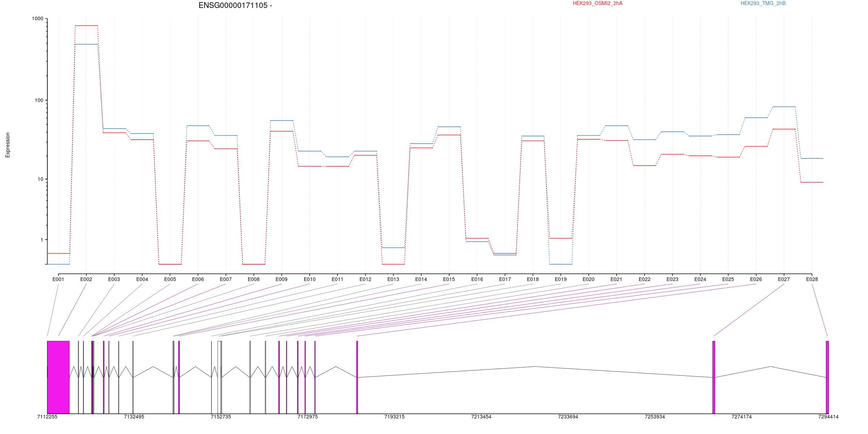Select the HEK293_TMG_2hB legend label

[763, 4]
